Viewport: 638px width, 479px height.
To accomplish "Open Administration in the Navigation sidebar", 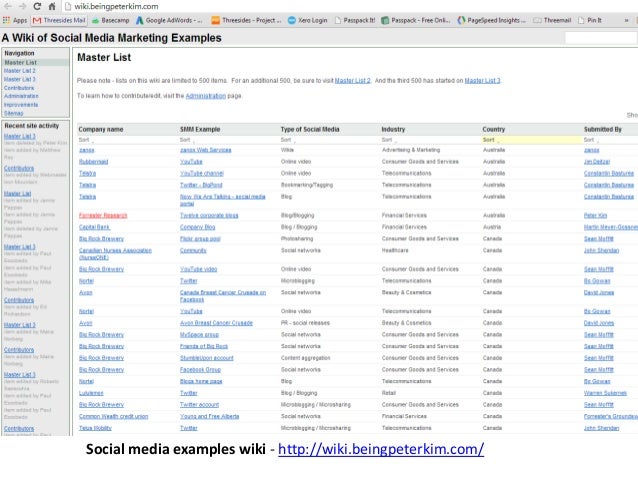I will (21, 96).
